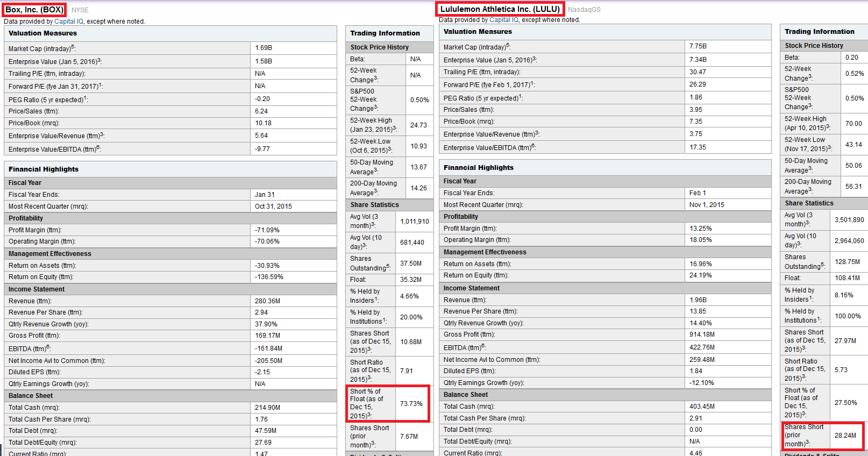This screenshot has height=456, width=868.
Task: Select Lululemon revenue '1.96B'
Action: (698, 300)
